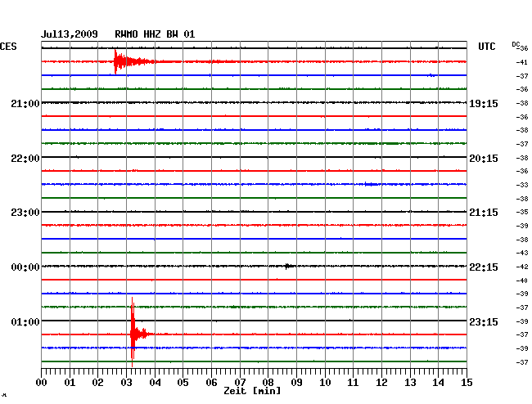Select the 21:00 local time label

click(25, 103)
